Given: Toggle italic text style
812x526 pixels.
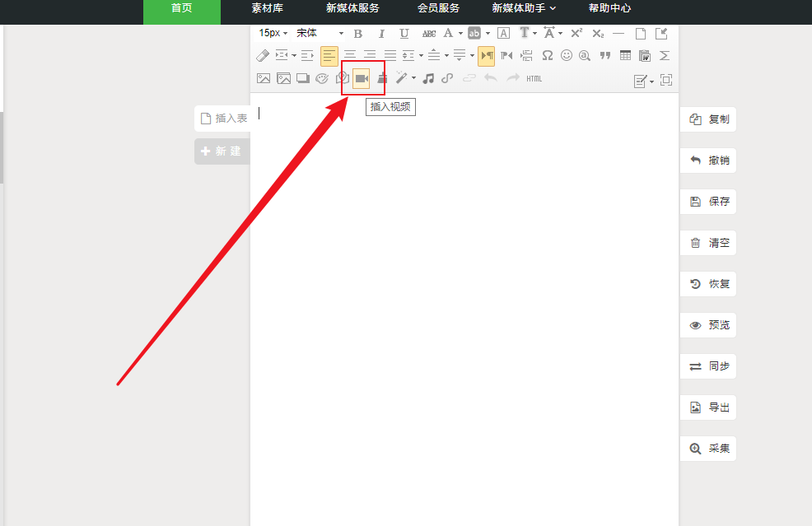Looking at the screenshot, I should point(381,34).
